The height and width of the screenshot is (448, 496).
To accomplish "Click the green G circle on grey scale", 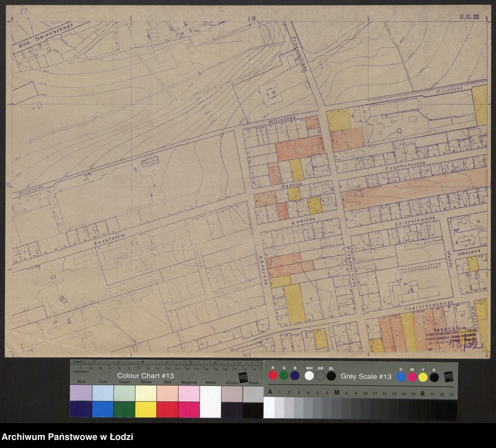I will pyautogui.click(x=284, y=375).
